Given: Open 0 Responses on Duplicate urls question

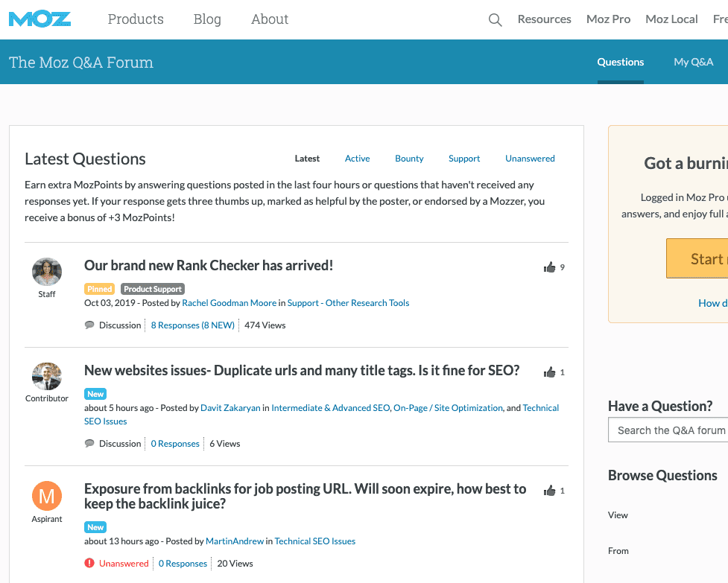Looking at the screenshot, I should pyautogui.click(x=175, y=444).
